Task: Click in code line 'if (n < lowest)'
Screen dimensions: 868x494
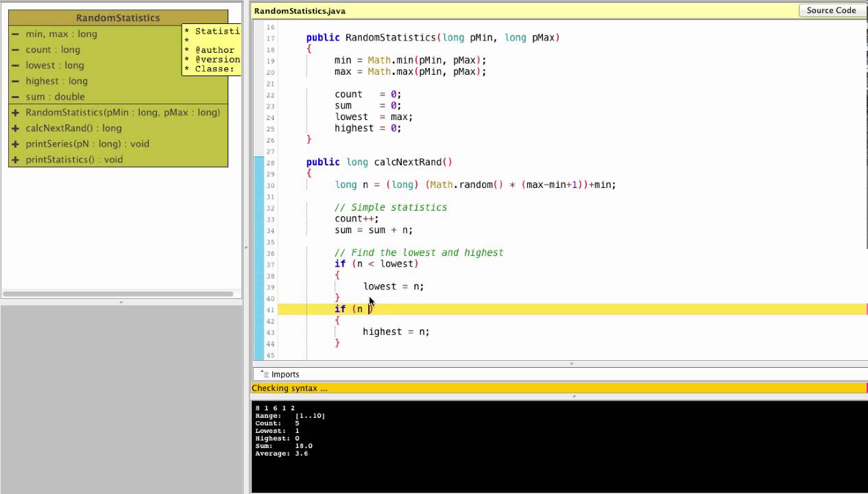Action: pos(376,263)
